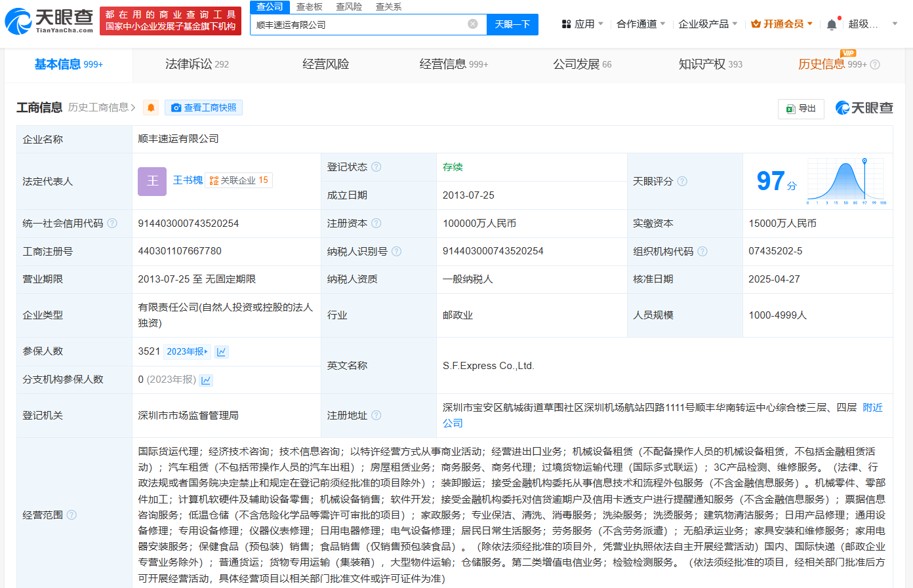The width and height of the screenshot is (913, 588).
Task: Click help icon next to 天眼评分
Action: 682,182
